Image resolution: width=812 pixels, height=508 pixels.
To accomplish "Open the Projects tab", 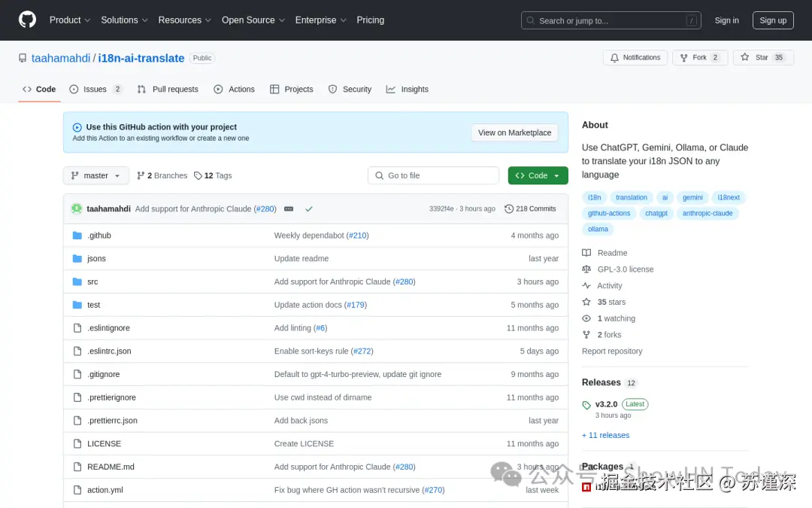I will [292, 89].
